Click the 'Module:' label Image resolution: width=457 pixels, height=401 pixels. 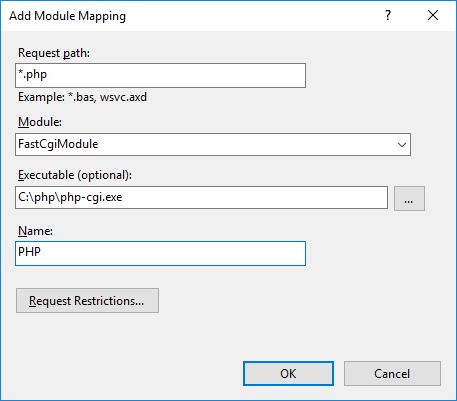pyautogui.click(x=40, y=122)
